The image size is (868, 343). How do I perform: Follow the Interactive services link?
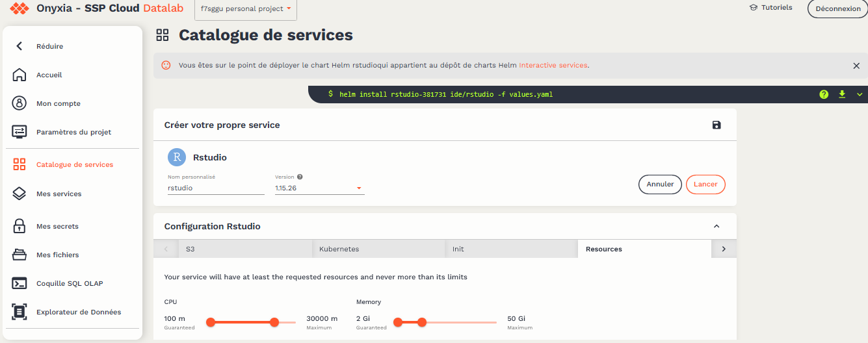[x=553, y=66]
